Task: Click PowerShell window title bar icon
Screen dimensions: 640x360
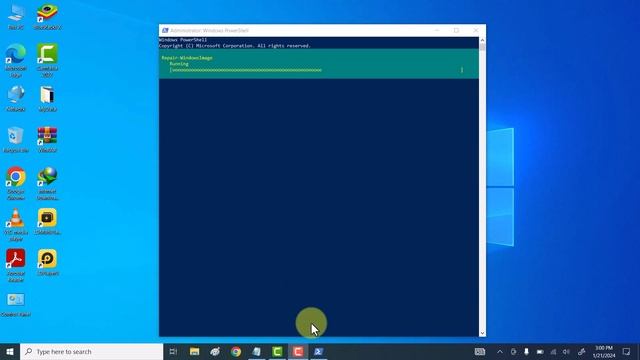Action: tap(165, 30)
